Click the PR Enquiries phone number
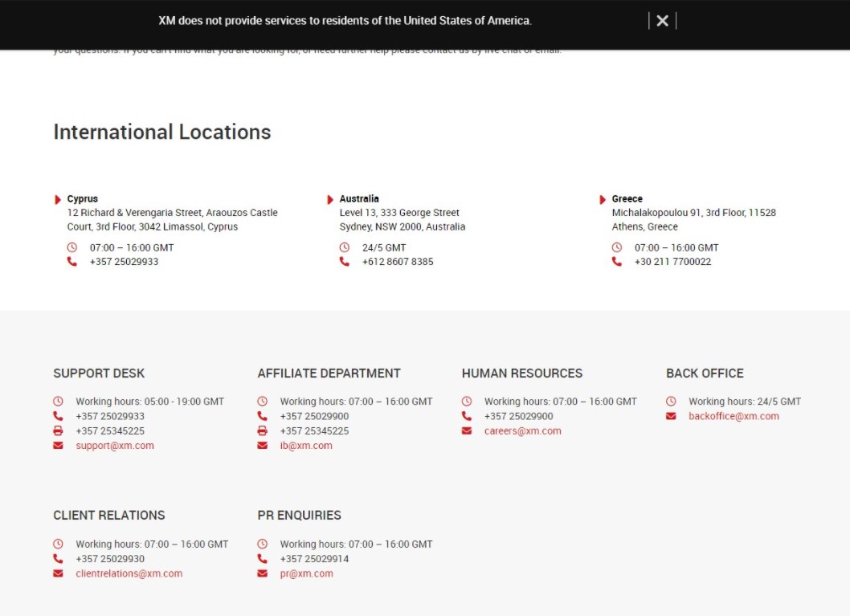Viewport: 850px width, 616px height. tap(314, 559)
